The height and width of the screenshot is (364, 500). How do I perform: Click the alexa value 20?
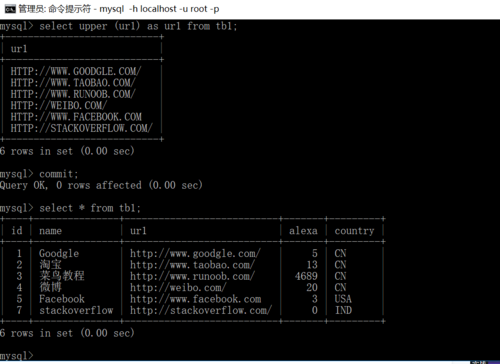click(x=312, y=287)
